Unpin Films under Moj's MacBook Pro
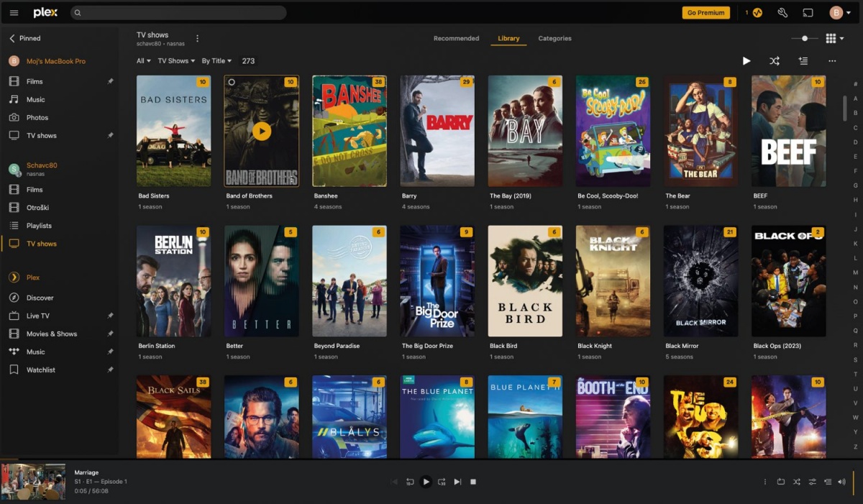The height and width of the screenshot is (504, 863). (110, 81)
